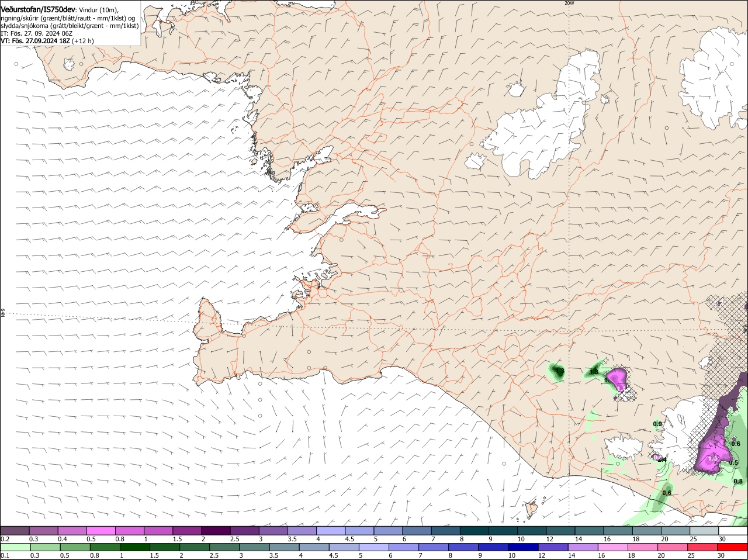Select the 'IT: Fös. 27. 09. 2024 06Z' line

[x=36, y=33]
